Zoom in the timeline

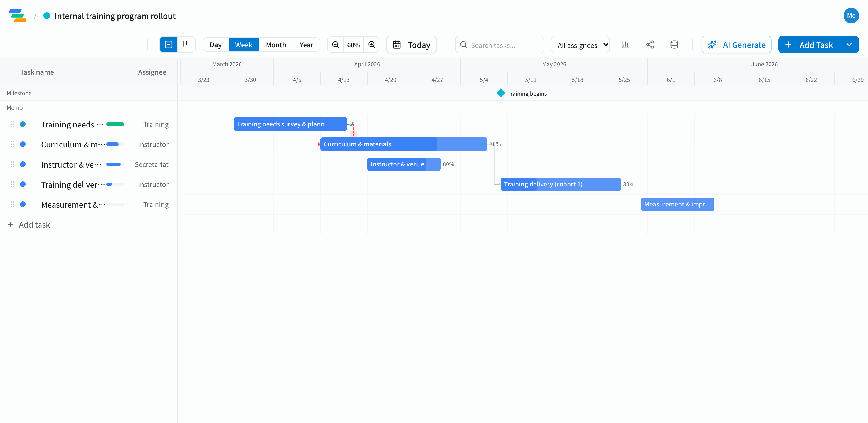coord(372,45)
